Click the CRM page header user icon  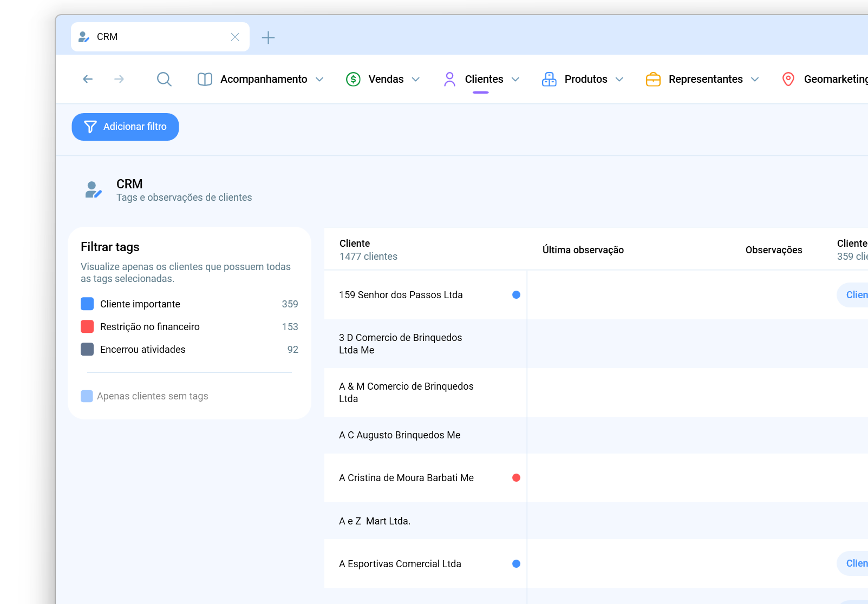93,189
